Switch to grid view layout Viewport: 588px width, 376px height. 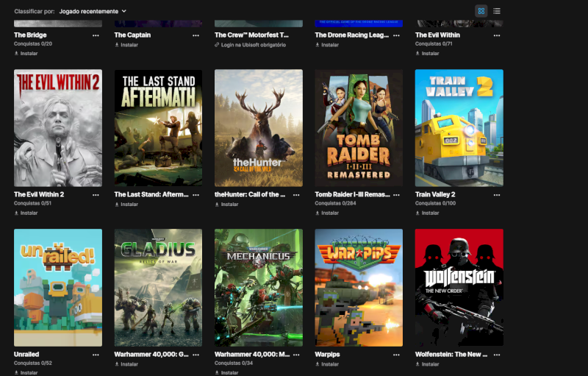[x=481, y=11]
